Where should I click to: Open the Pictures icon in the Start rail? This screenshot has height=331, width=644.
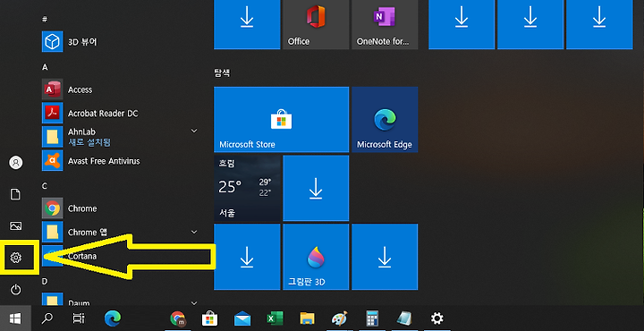click(x=15, y=225)
